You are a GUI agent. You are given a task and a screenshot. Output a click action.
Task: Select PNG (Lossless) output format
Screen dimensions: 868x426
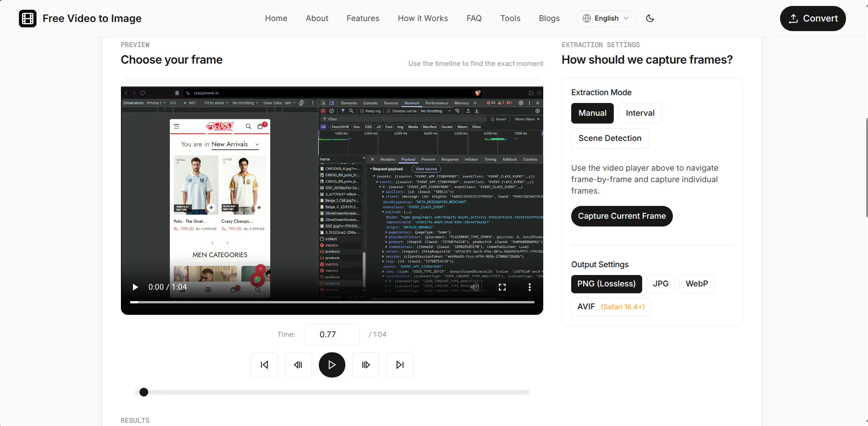(606, 284)
